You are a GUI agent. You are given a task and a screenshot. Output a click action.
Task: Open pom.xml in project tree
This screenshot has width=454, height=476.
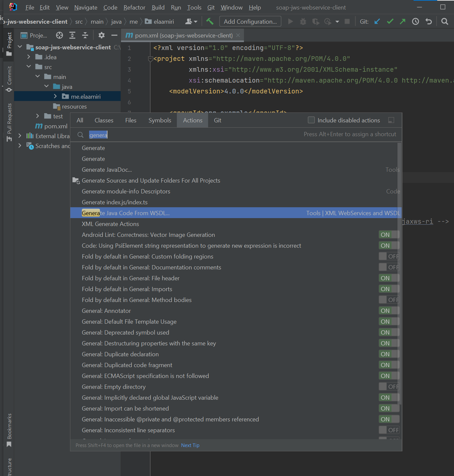[51, 126]
